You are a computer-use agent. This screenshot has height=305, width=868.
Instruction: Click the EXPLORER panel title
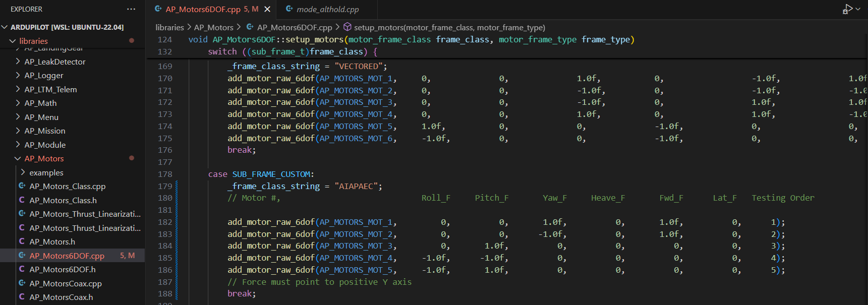point(26,9)
